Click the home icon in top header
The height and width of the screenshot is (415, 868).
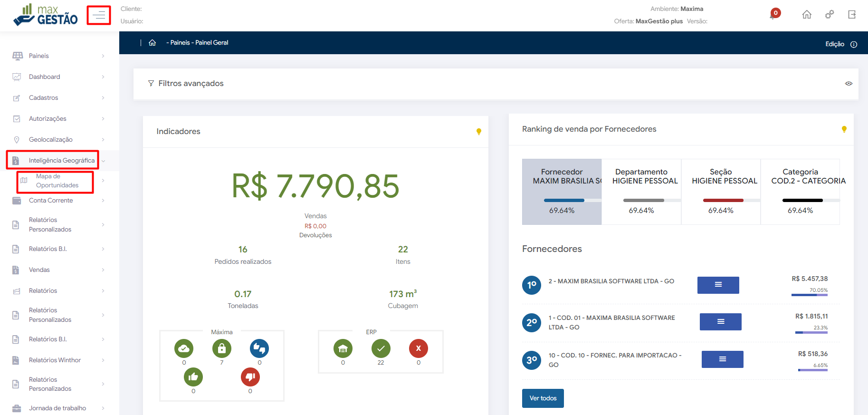coord(806,15)
